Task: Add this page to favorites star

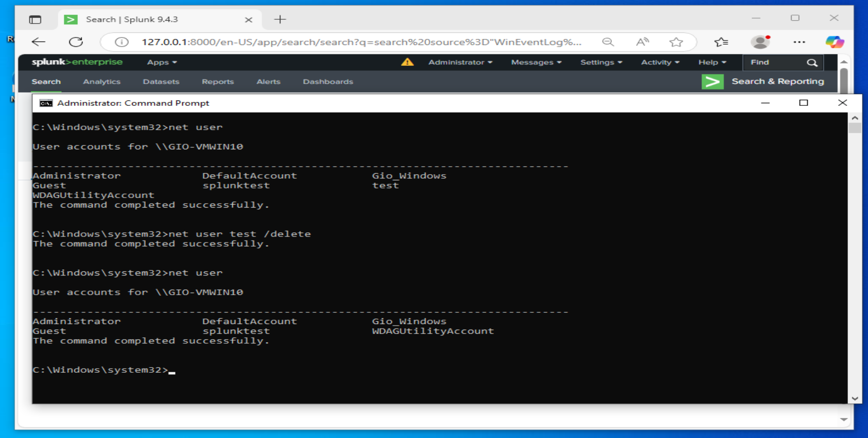Action: pyautogui.click(x=676, y=42)
